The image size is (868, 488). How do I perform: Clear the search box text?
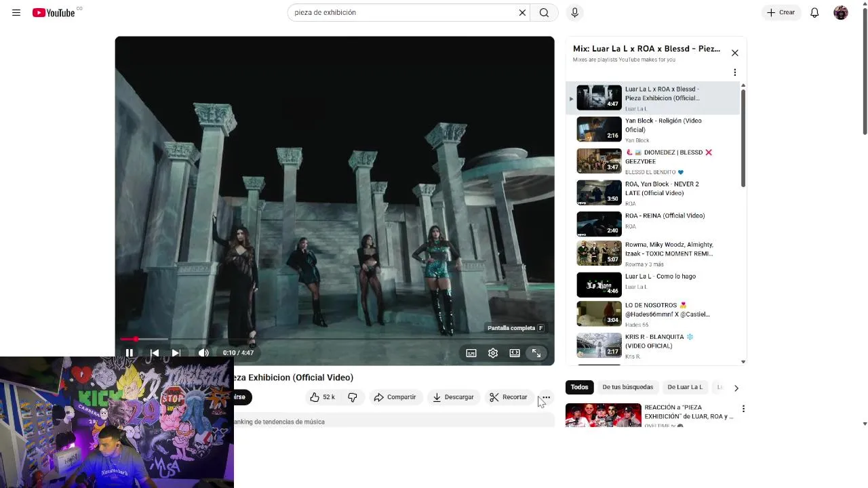522,13
